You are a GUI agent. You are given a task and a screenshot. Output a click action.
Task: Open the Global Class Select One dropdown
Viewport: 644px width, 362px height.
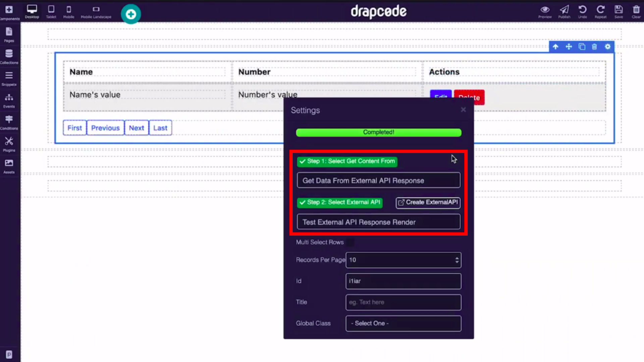tap(403, 323)
